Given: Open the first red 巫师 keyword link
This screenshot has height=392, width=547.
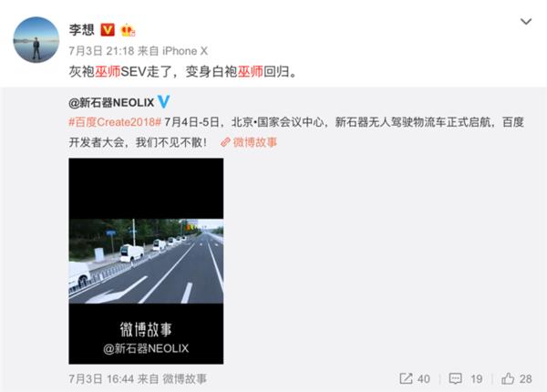Looking at the screenshot, I should [108, 71].
